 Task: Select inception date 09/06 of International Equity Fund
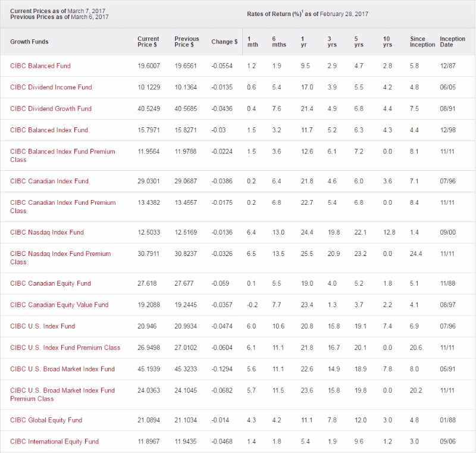click(448, 442)
